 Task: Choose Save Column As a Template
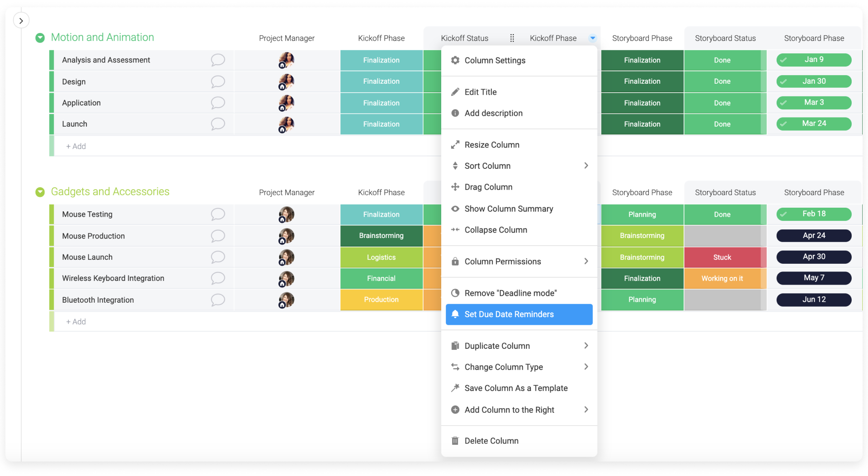(519, 388)
